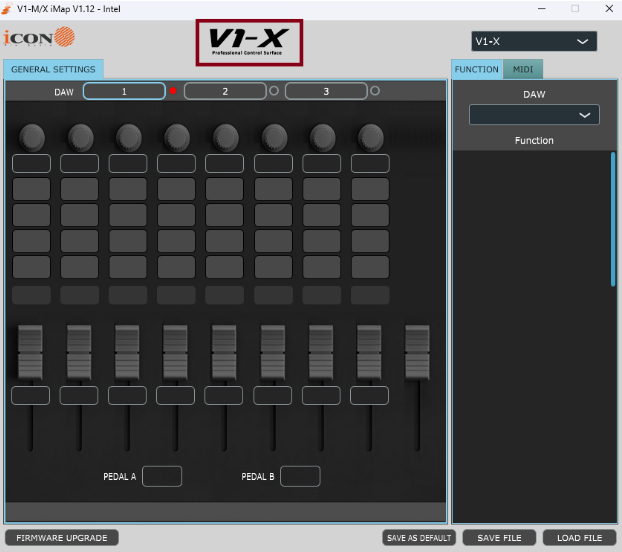Select channel 3 second-row pad button
This screenshot has height=552, width=622.
pos(128,215)
